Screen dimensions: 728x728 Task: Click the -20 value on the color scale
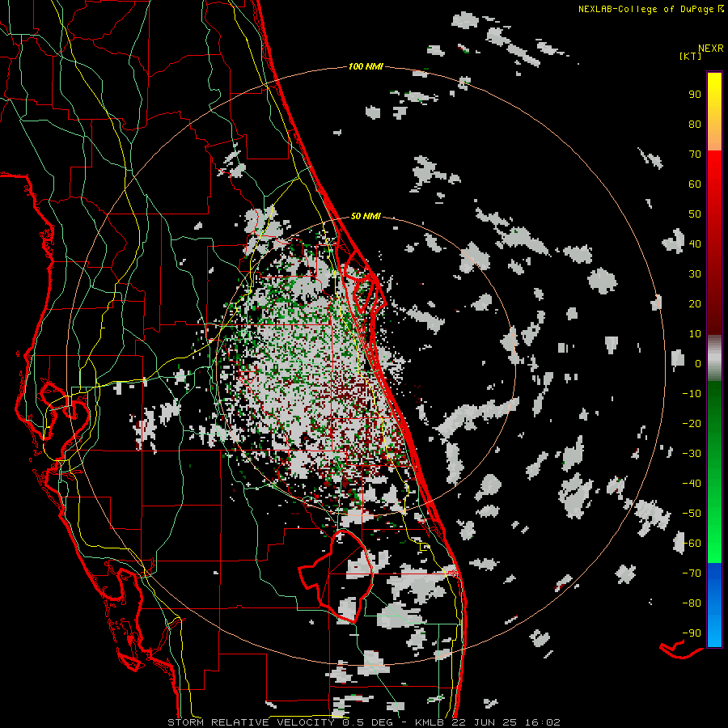click(692, 424)
